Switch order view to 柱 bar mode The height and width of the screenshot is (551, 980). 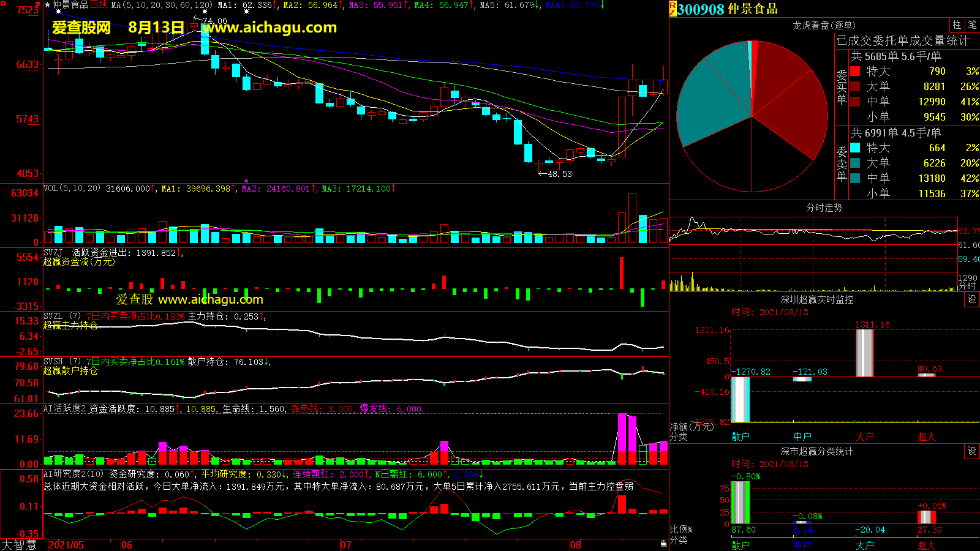(x=957, y=25)
